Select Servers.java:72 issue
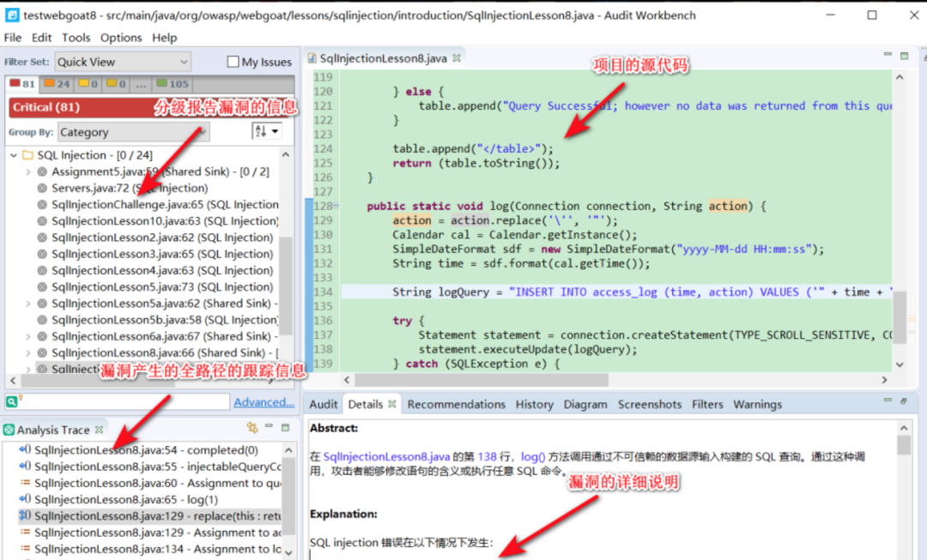 [x=130, y=188]
